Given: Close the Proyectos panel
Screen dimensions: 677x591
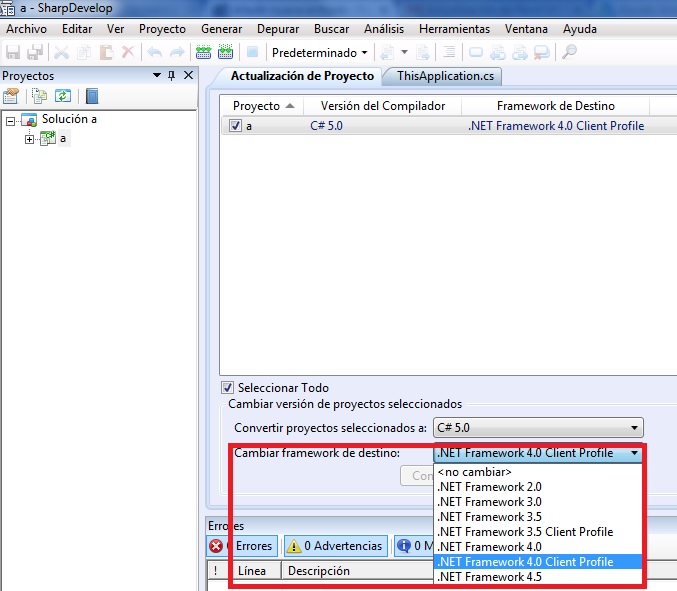Looking at the screenshot, I should click(187, 76).
